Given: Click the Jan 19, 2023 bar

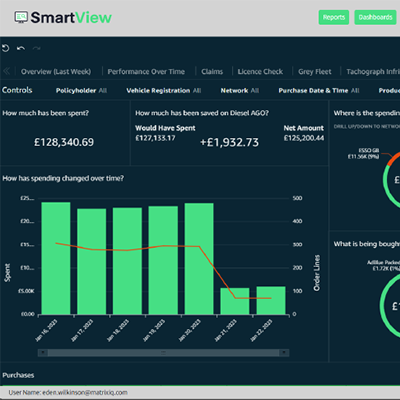Looking at the screenshot, I should tap(163, 260).
